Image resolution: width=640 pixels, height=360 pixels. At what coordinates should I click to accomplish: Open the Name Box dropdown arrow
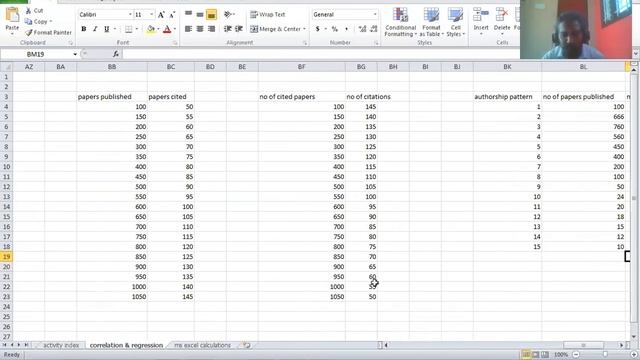[75, 54]
